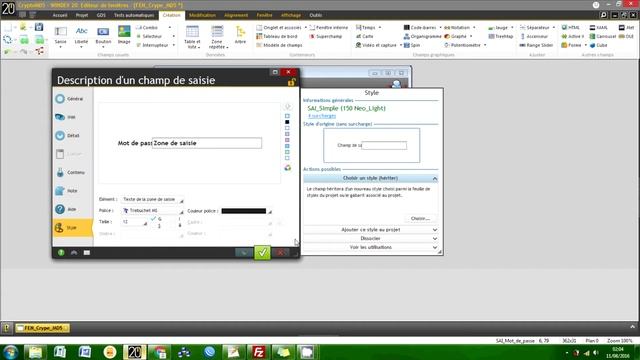The height and width of the screenshot is (360, 640).
Task: Insert a Libellé static text control
Action: 81,36
